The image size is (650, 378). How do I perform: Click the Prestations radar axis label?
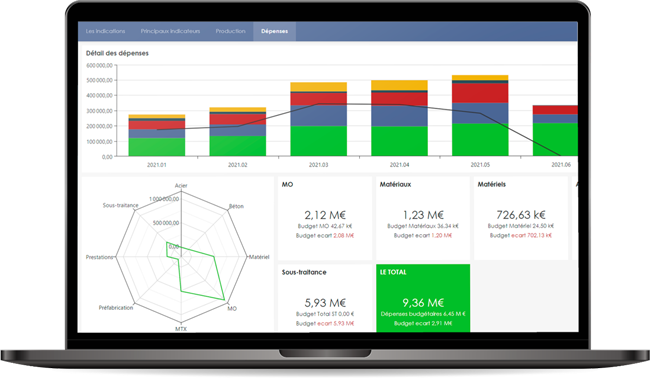(x=99, y=257)
